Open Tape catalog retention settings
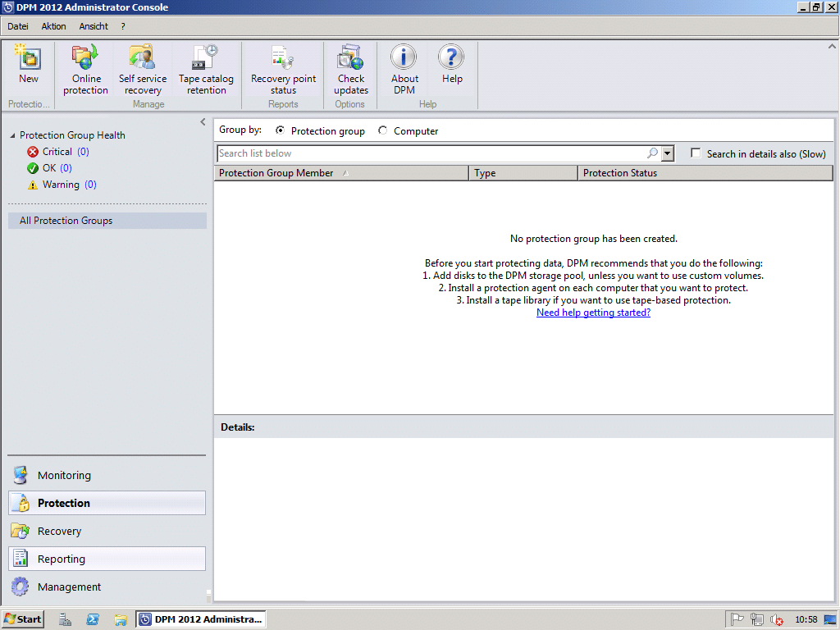The width and height of the screenshot is (840, 630). 206,70
